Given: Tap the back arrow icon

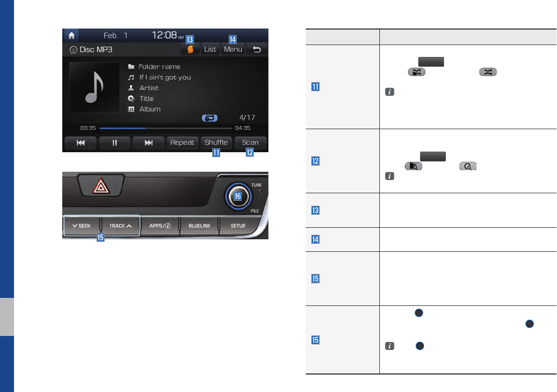Looking at the screenshot, I should (x=257, y=50).
